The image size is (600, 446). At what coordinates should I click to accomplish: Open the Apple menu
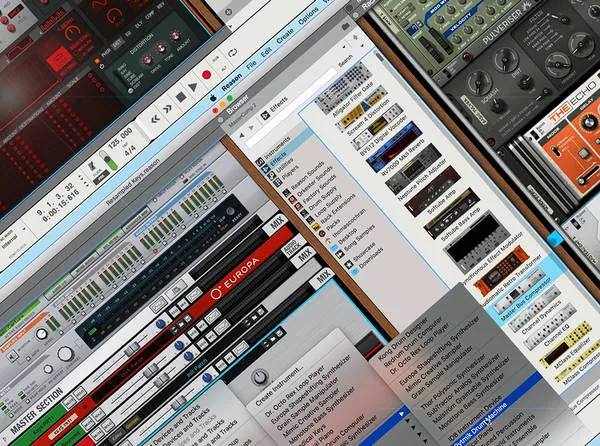pos(214,96)
